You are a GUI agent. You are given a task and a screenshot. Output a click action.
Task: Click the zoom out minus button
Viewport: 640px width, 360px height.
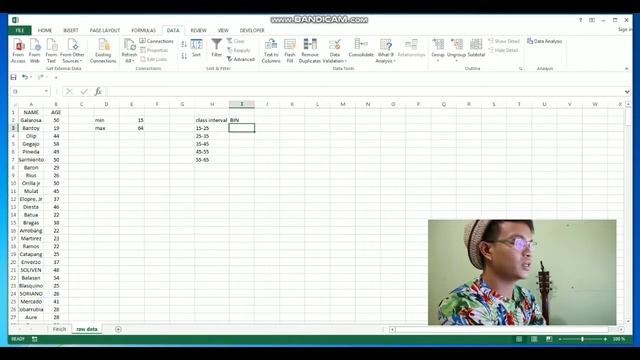(x=560, y=339)
